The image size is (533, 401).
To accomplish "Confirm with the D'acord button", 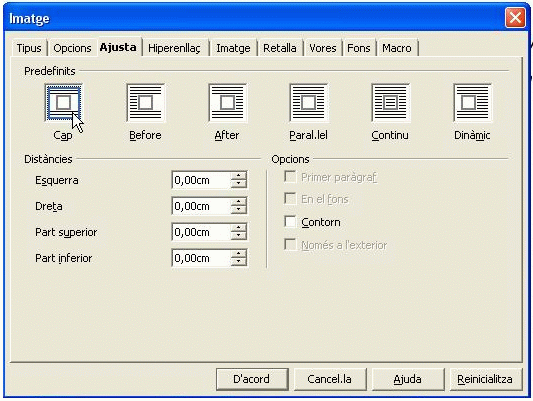I will [x=252, y=379].
